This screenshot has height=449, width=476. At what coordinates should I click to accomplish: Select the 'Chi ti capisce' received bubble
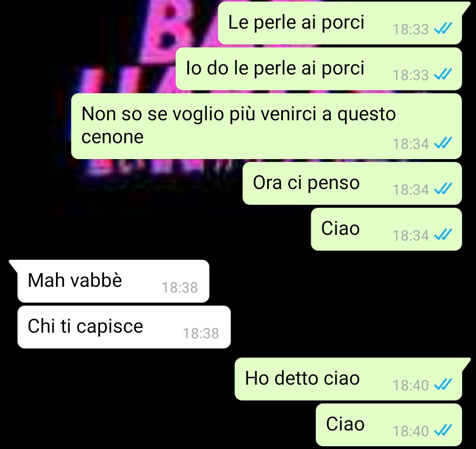tap(124, 327)
